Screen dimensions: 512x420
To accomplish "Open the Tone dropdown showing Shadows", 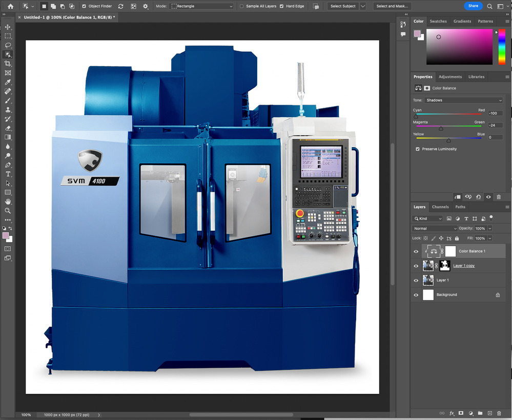I will pos(464,101).
